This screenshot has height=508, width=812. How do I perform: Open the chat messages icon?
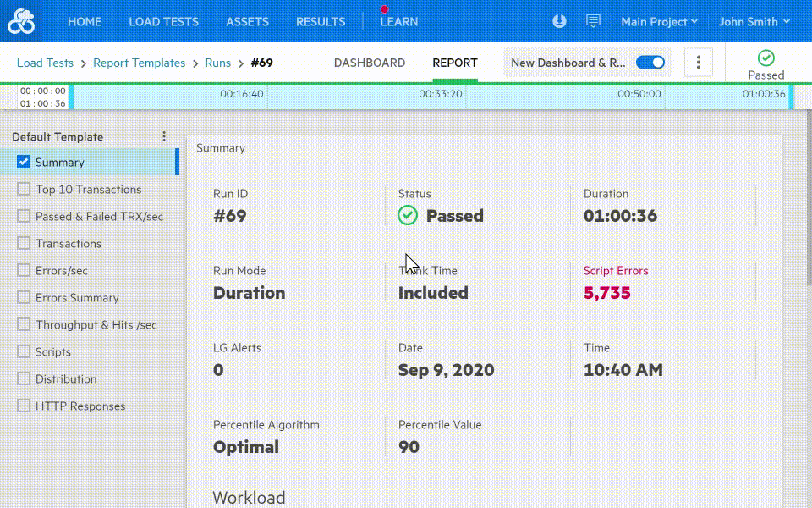(593, 21)
